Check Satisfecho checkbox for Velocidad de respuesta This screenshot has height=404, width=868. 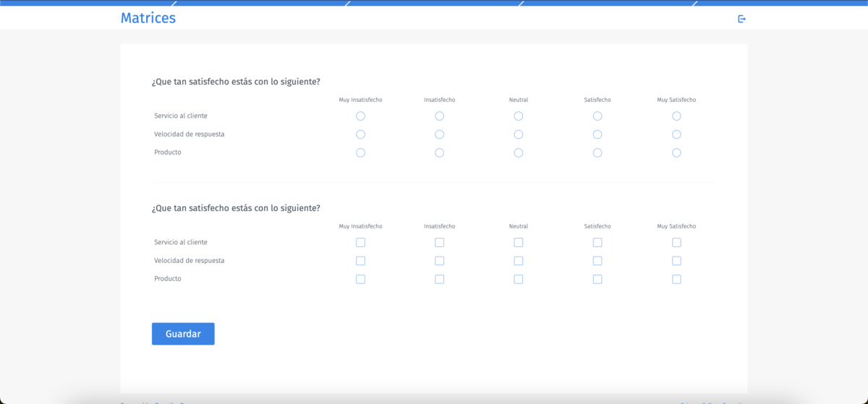(597, 261)
